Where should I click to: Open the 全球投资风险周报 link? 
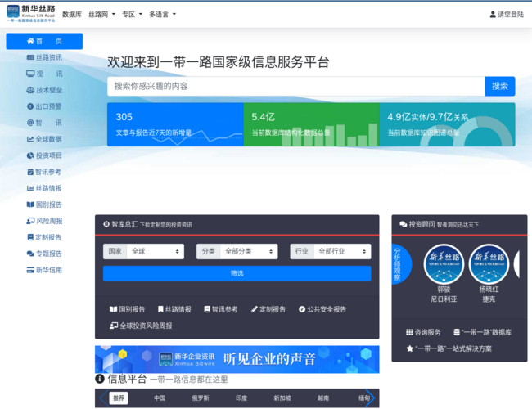pos(141,326)
